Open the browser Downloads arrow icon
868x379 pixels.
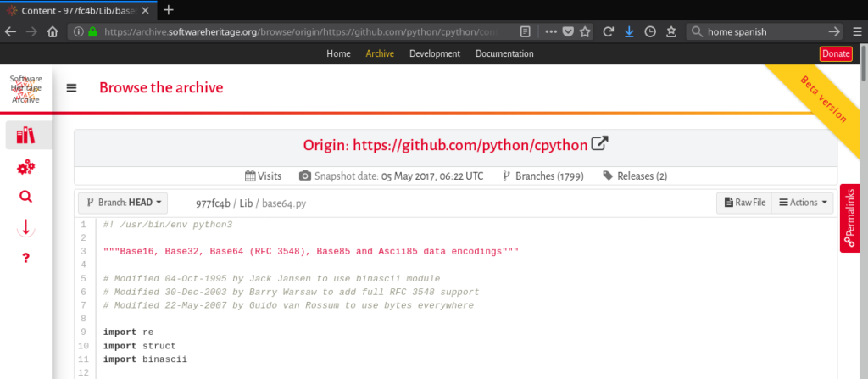coord(629,31)
